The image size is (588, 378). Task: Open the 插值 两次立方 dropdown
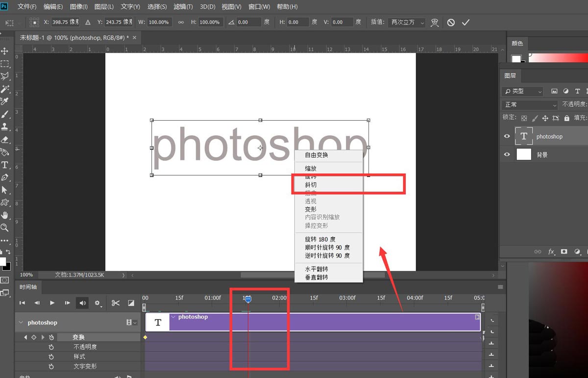[406, 22]
